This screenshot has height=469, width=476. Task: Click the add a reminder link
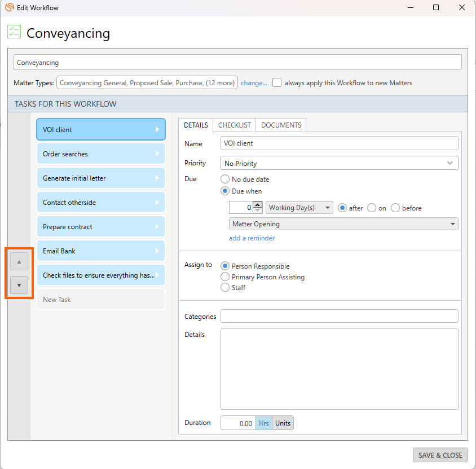[x=252, y=238]
